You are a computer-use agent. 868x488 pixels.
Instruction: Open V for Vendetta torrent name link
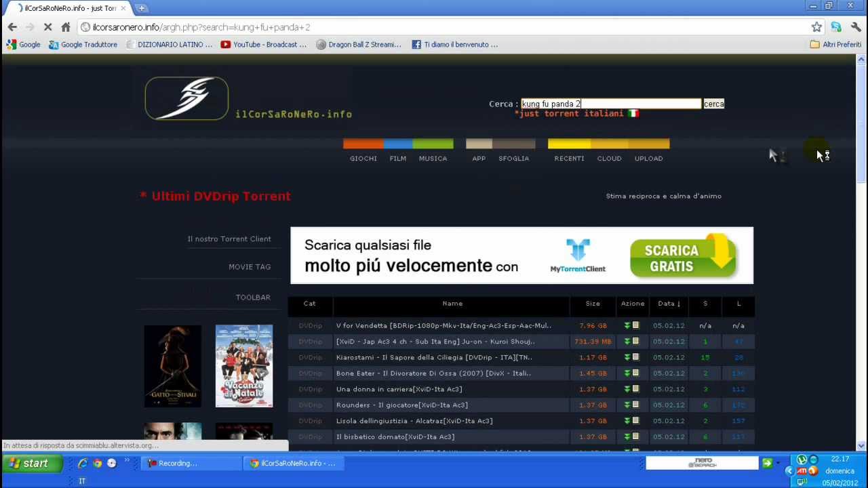(x=443, y=325)
